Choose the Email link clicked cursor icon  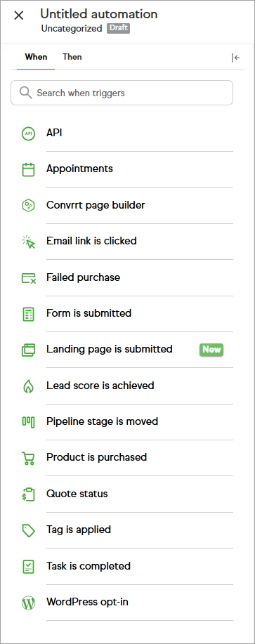click(x=28, y=242)
